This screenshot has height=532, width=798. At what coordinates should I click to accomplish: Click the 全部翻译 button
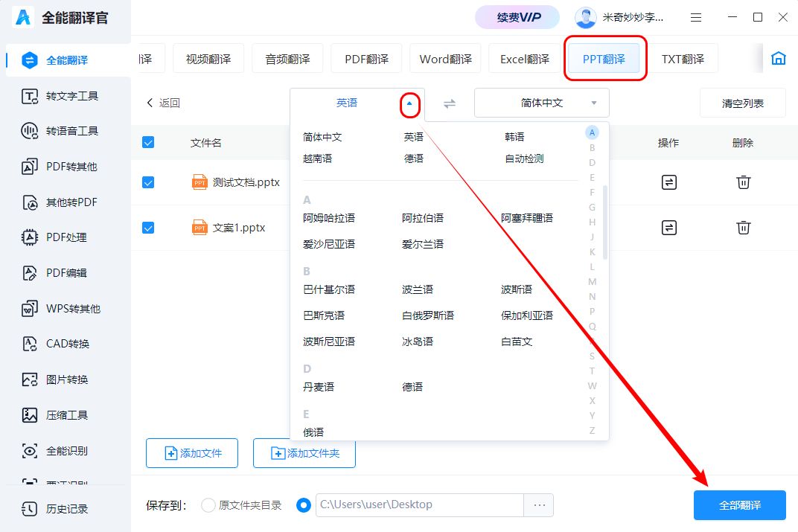[739, 505]
